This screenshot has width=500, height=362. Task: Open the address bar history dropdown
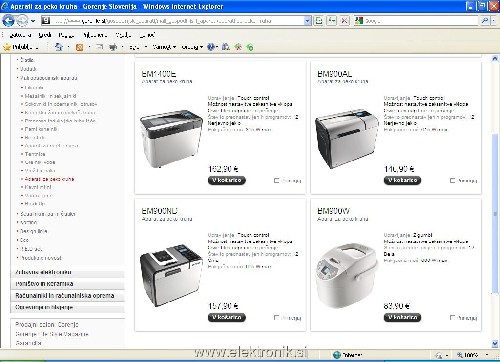click(x=307, y=21)
